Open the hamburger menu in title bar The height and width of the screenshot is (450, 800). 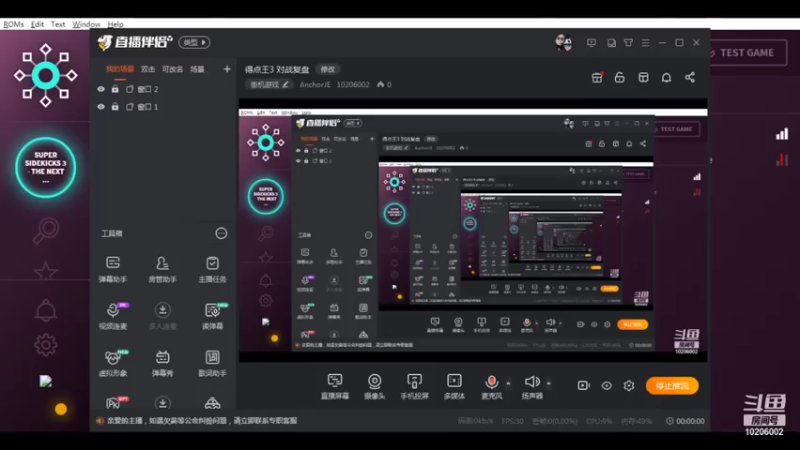pyautogui.click(x=645, y=43)
